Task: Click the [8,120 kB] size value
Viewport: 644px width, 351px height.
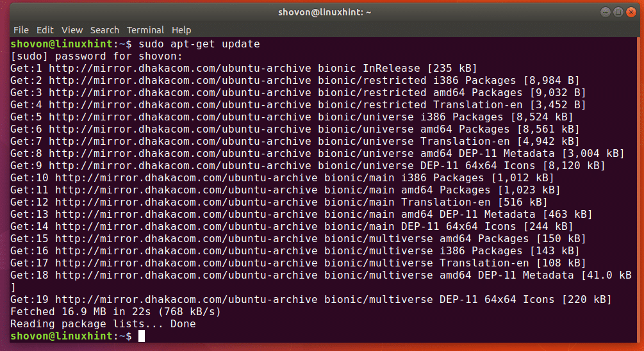Action: click(x=574, y=166)
